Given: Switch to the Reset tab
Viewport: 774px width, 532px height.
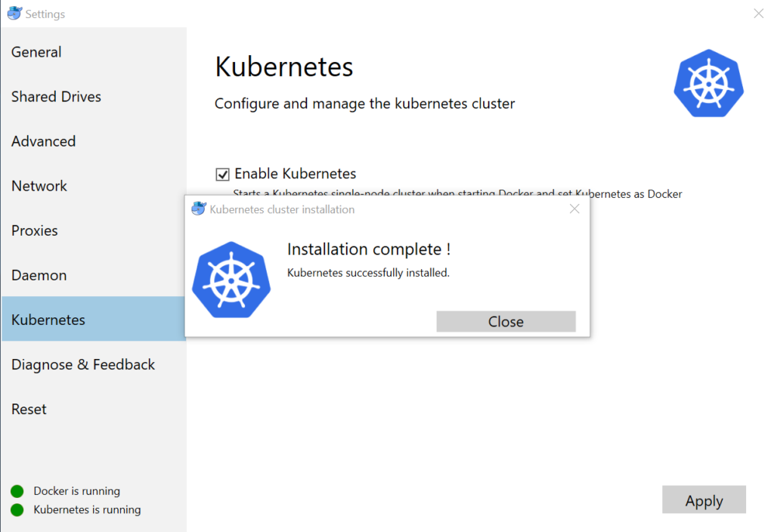Looking at the screenshot, I should 29,409.
